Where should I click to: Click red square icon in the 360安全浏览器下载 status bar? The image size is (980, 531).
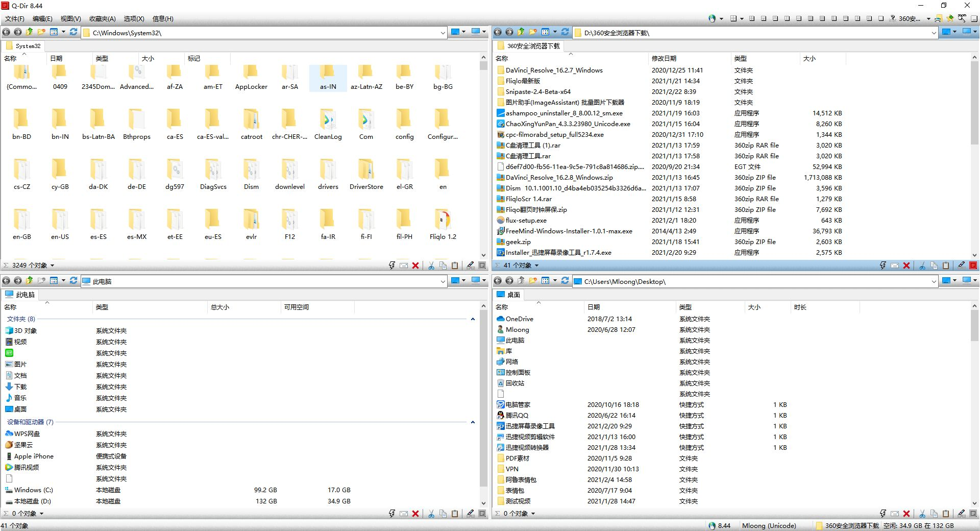(x=973, y=265)
